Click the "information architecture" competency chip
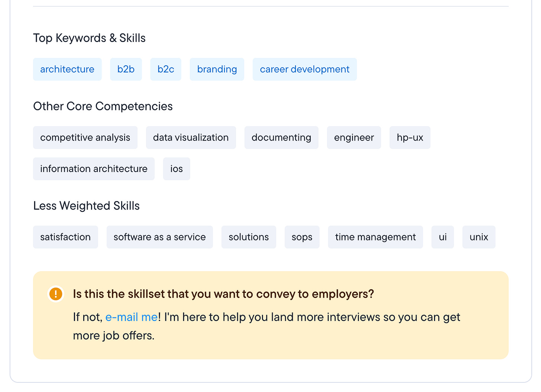The height and width of the screenshot is (392, 541). click(94, 169)
